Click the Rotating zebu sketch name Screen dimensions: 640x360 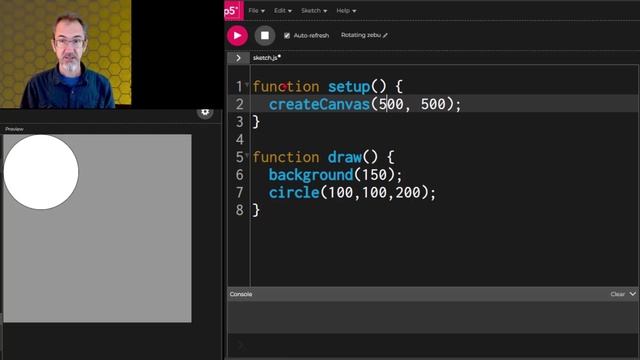(361, 35)
